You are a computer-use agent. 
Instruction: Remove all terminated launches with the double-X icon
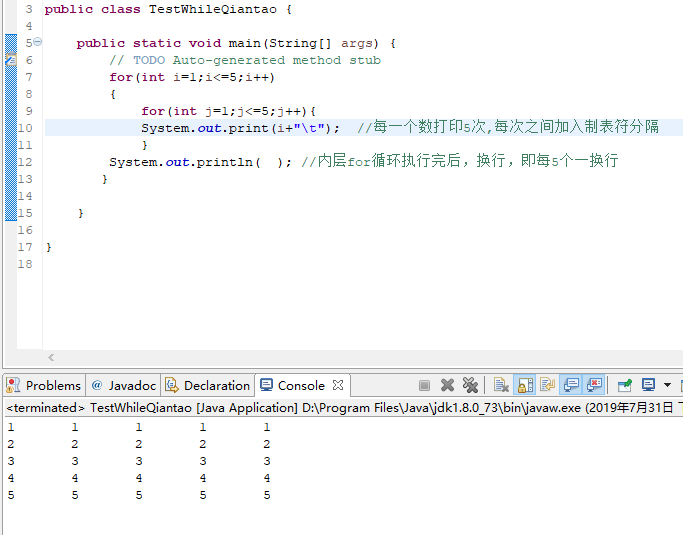470,385
